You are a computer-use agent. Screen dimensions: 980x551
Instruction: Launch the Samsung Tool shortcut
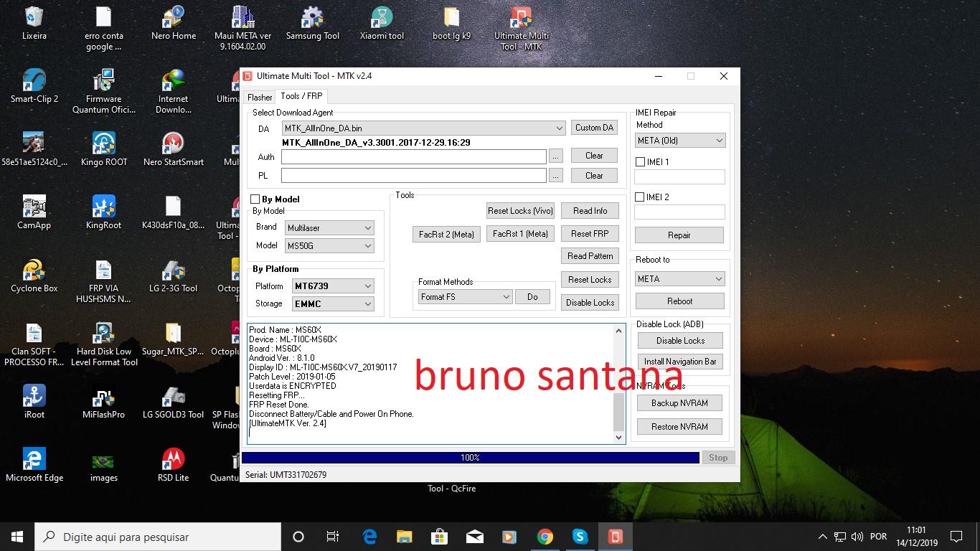tap(312, 24)
